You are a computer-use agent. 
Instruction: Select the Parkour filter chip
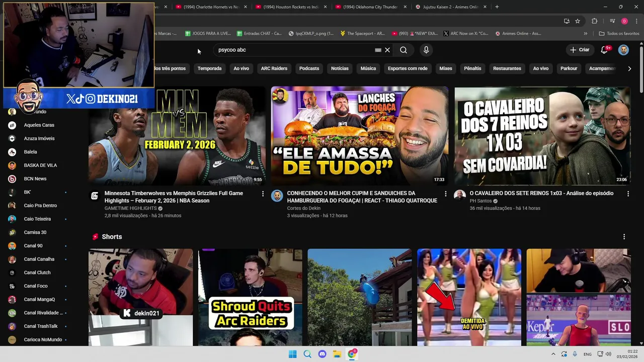[569, 68]
